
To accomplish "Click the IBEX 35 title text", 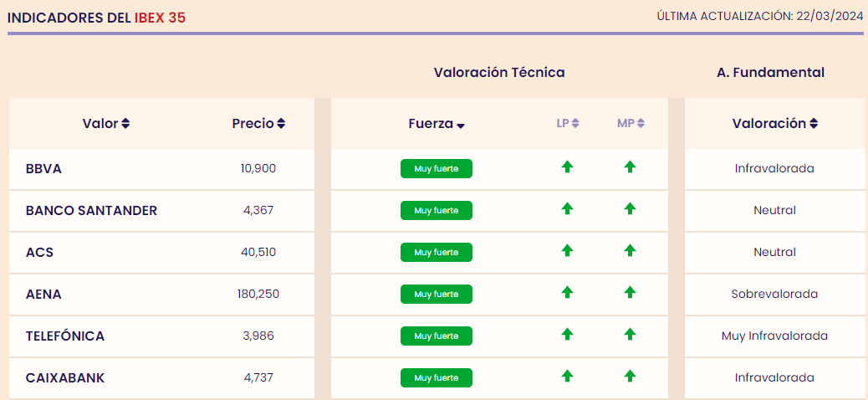I will 160,18.
